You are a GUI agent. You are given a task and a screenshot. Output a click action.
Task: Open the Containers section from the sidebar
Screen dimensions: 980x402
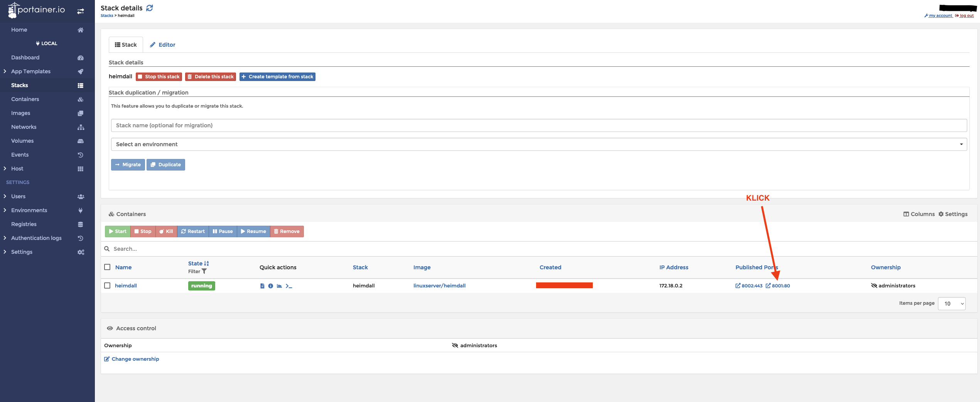click(x=25, y=99)
